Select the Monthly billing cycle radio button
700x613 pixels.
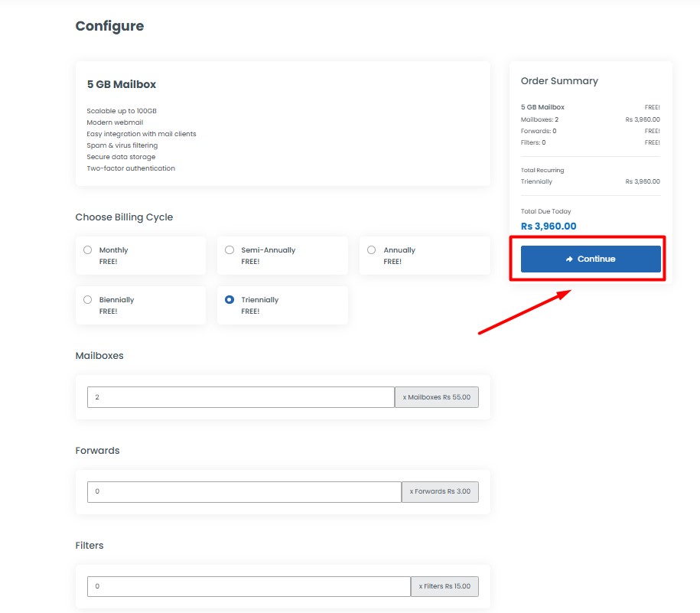coord(87,250)
